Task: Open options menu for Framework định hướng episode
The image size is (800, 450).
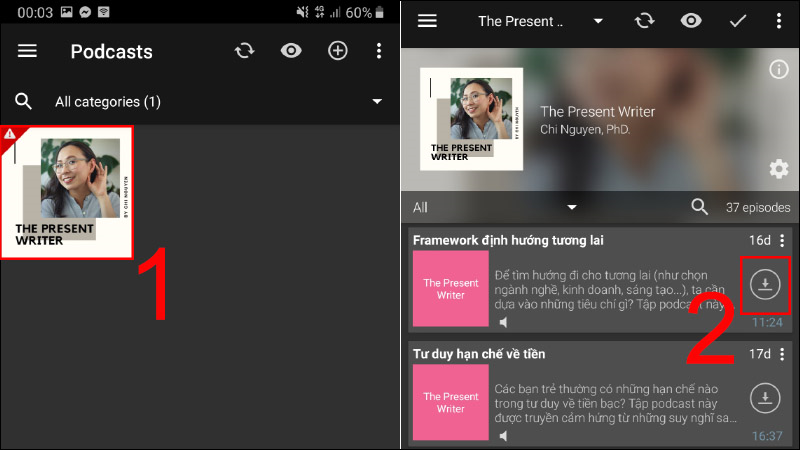Action: pos(782,240)
